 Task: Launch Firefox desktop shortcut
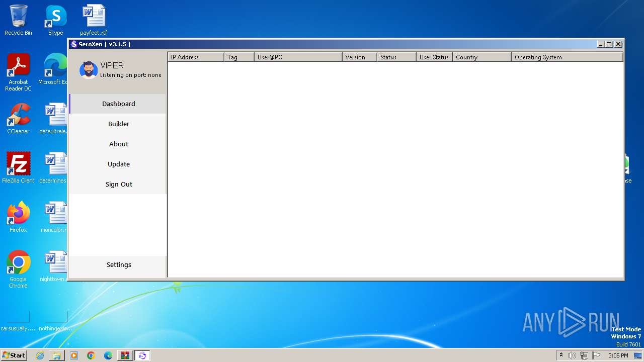(x=18, y=217)
